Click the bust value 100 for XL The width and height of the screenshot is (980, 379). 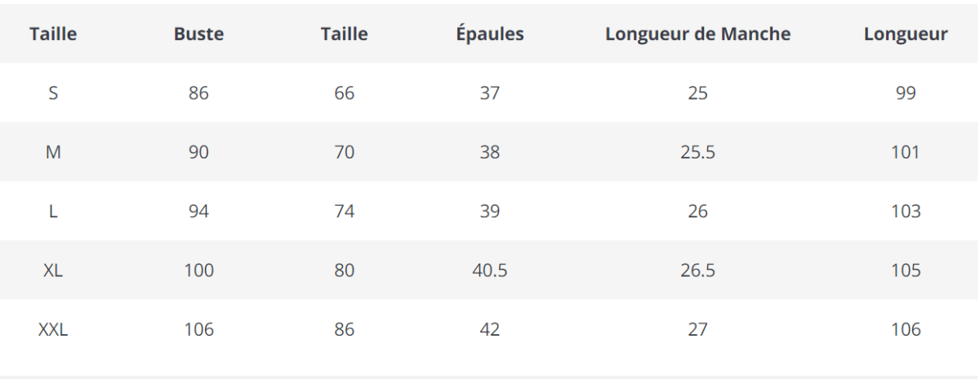pos(198,270)
